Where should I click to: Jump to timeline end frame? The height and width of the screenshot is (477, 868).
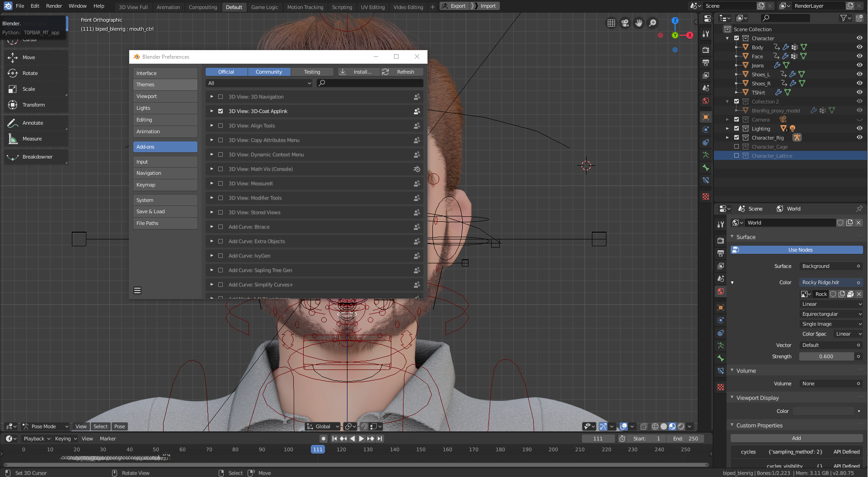point(380,439)
